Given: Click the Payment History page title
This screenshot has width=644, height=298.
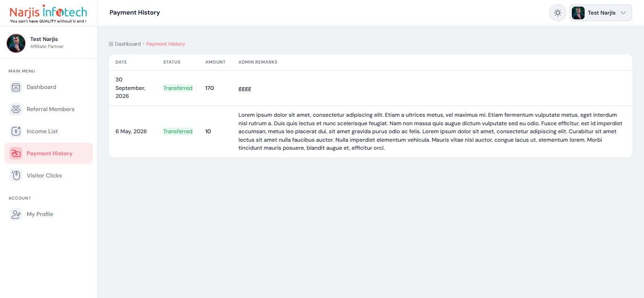Looking at the screenshot, I should (x=135, y=13).
